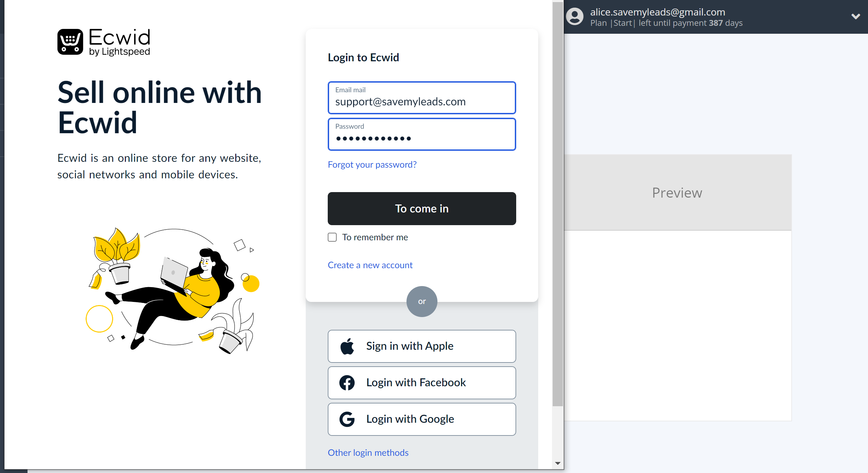Choose Login with Google
The height and width of the screenshot is (473, 868).
422,419
